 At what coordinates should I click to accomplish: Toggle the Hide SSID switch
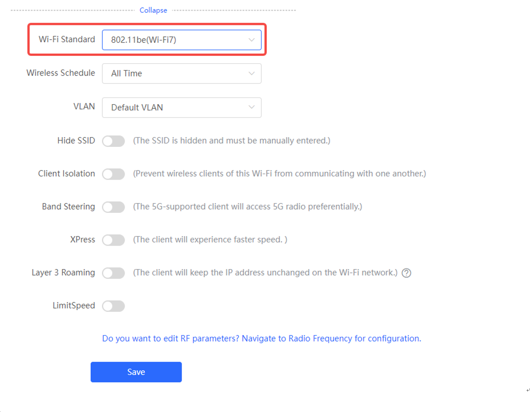tap(114, 141)
